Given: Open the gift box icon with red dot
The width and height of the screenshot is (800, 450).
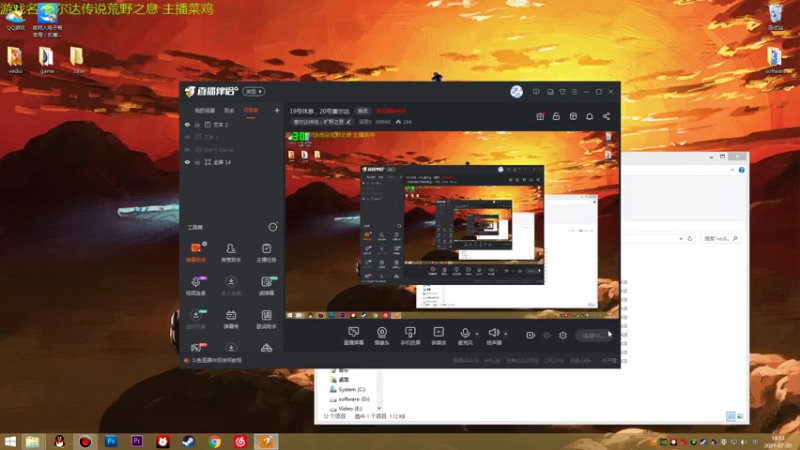Looking at the screenshot, I should pos(540,116).
